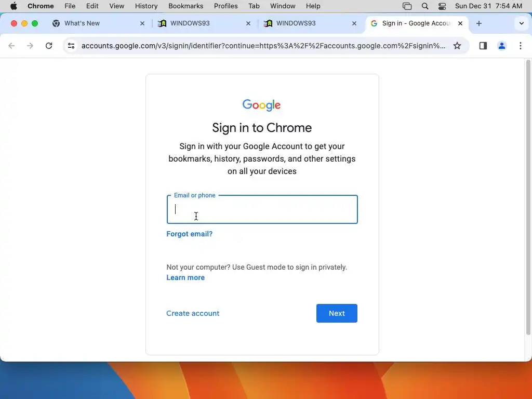Expand the tab search dropdown arrow

522,23
